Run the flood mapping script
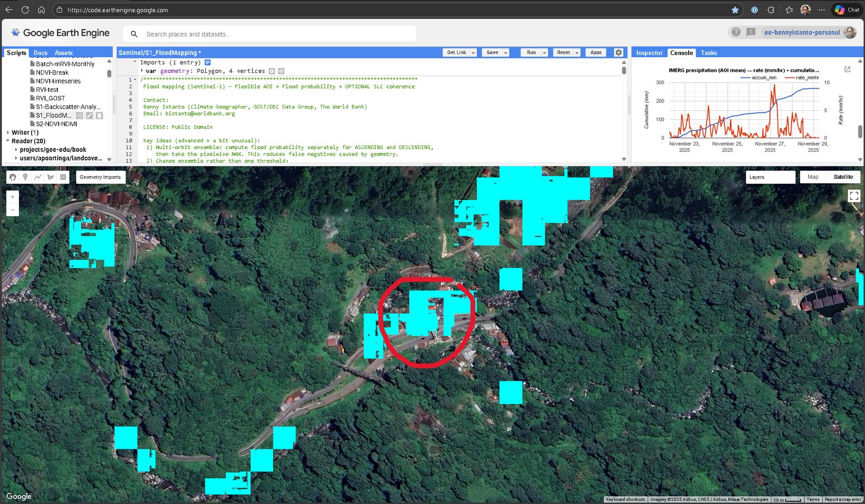 coord(531,52)
